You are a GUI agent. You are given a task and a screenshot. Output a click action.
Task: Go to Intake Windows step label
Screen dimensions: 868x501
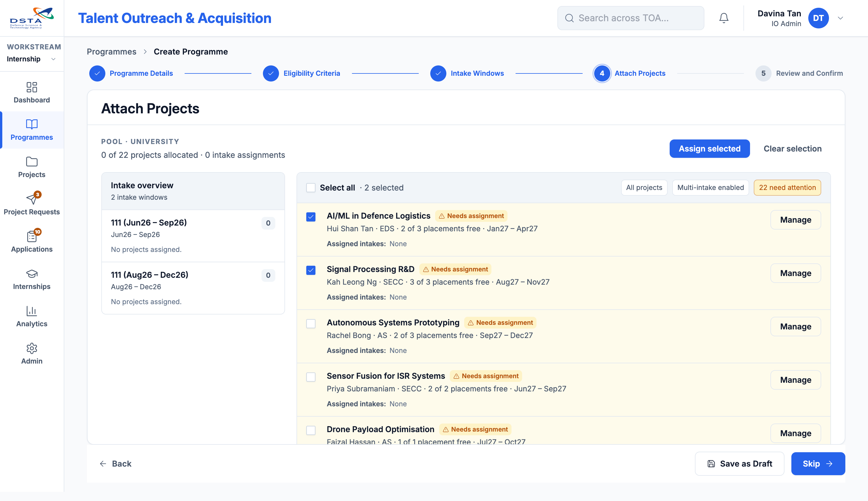(477, 73)
